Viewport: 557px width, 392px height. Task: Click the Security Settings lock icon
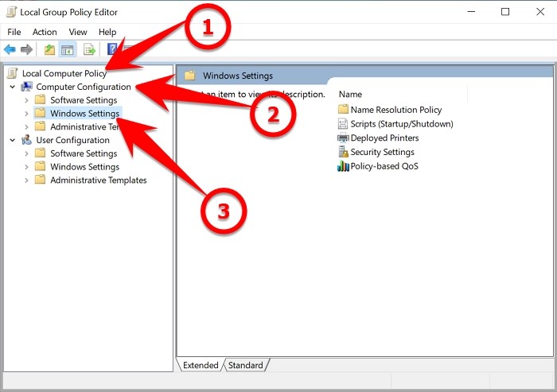[x=343, y=152]
